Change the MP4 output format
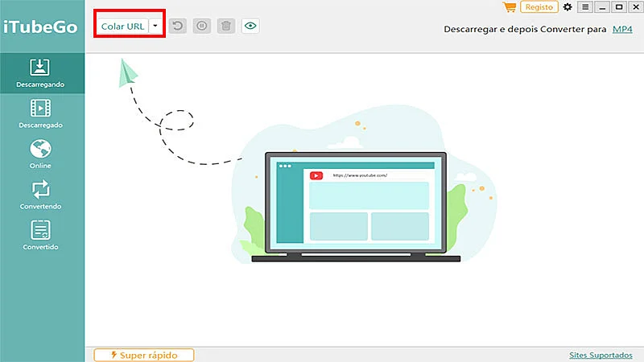644x362 pixels. tap(621, 29)
